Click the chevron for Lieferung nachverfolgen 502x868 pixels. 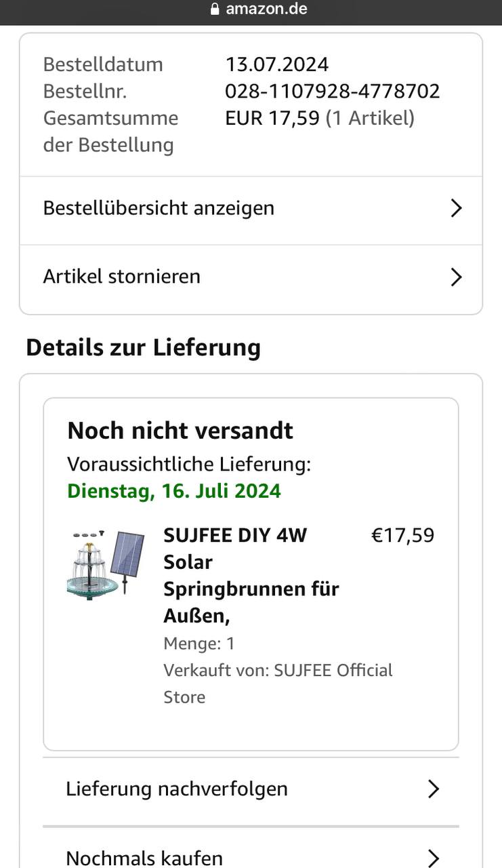pos(434,789)
